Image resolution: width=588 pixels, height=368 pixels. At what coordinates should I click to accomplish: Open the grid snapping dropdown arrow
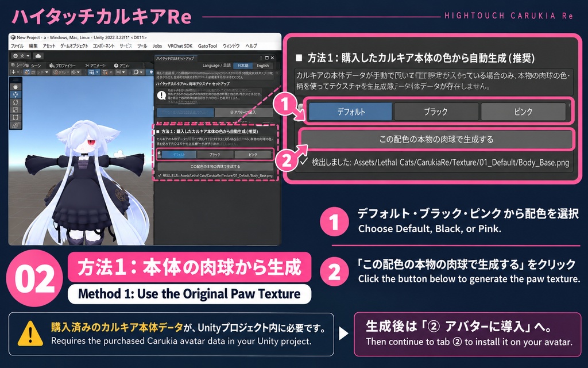[x=97, y=72]
